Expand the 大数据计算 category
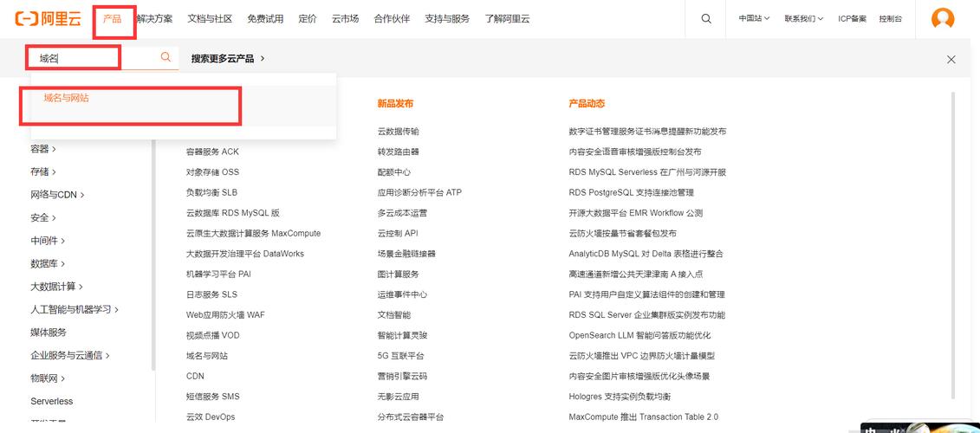980x433 pixels. pyautogui.click(x=57, y=286)
